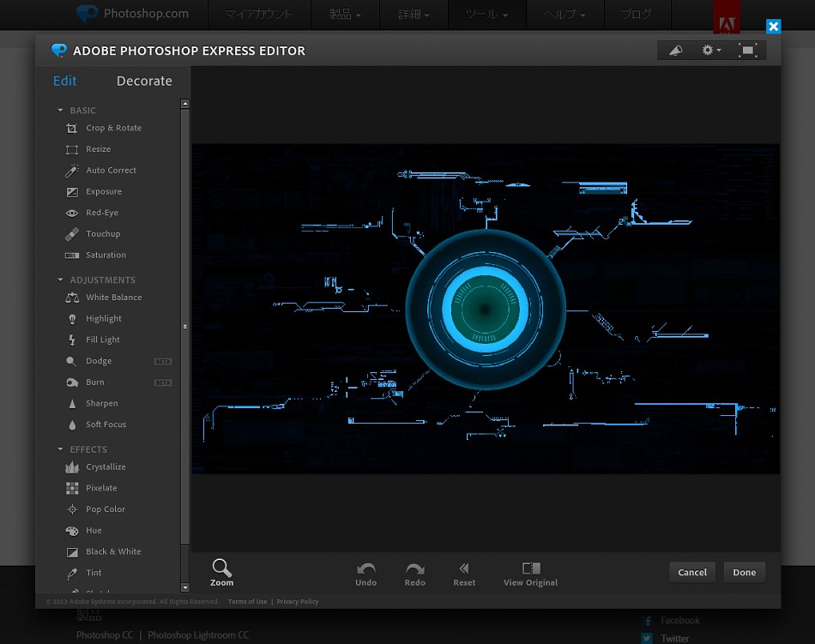Choose the Highlight bulb icon
The image size is (815, 644).
pyautogui.click(x=72, y=319)
